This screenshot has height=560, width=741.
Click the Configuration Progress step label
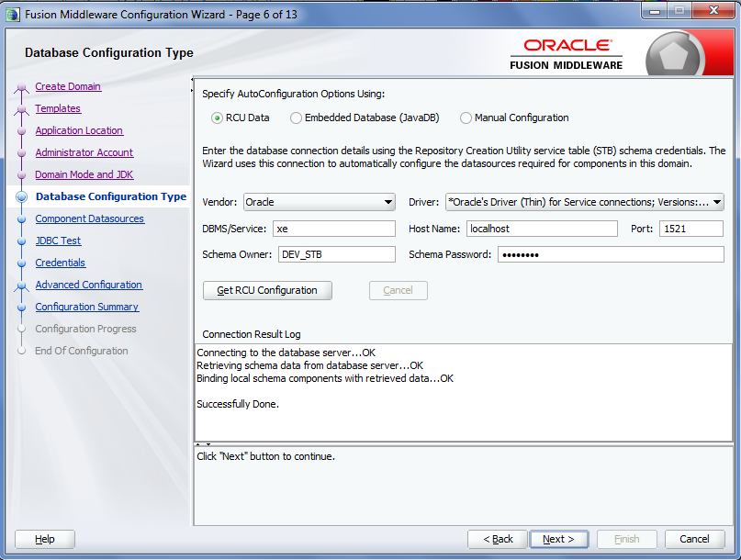pos(85,329)
